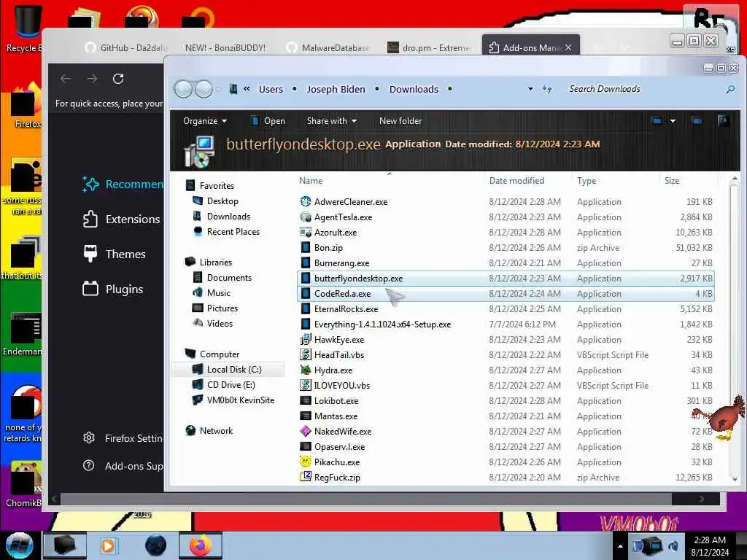Click the show preview pane icon
The height and width of the screenshot is (560, 747).
(x=697, y=121)
